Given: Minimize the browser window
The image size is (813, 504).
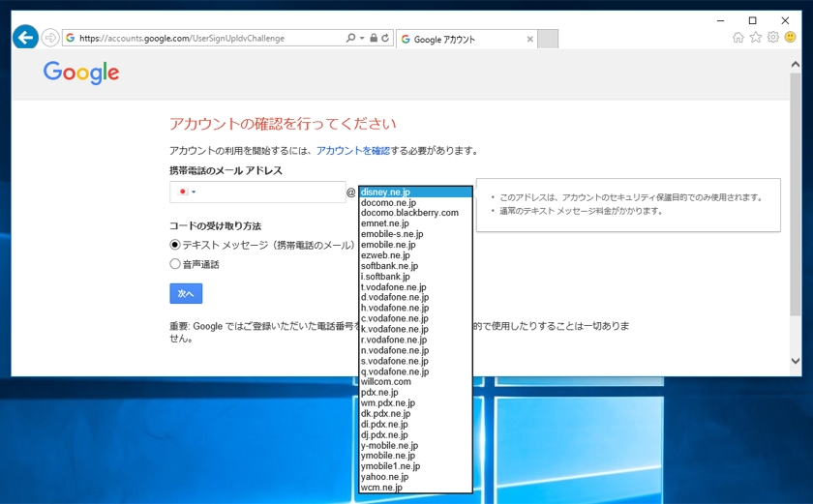Looking at the screenshot, I should tap(720, 20).
